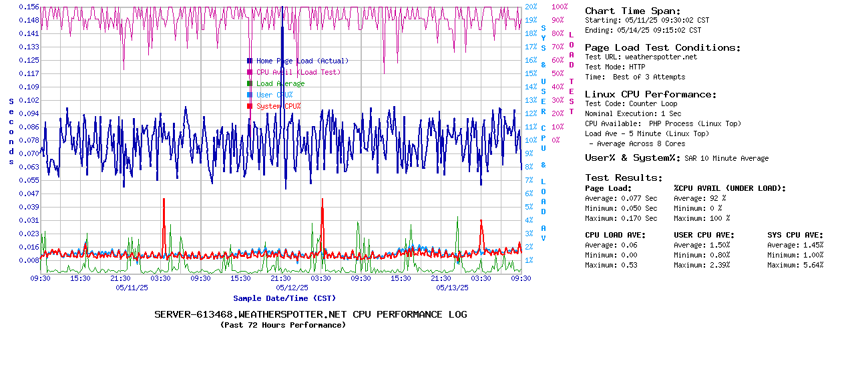868x367 pixels.
Task: Click the SERVER-613468.WEATHERSPOTTER.NET chart title
Action: pos(310,314)
